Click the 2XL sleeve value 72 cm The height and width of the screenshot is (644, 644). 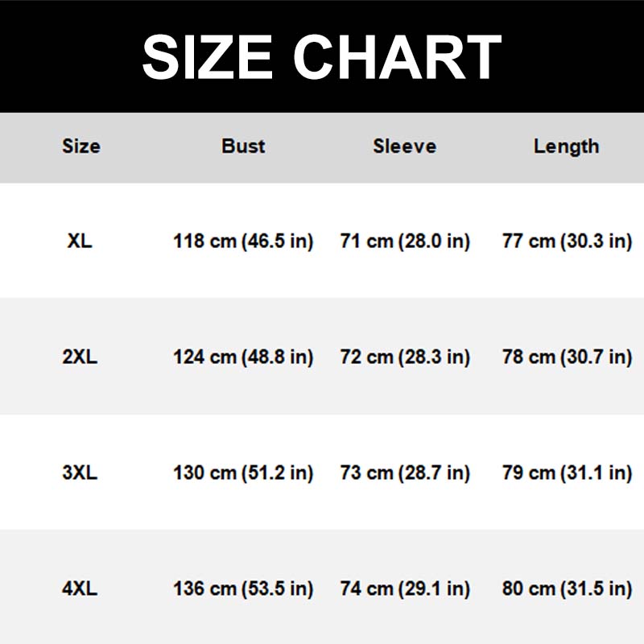(x=405, y=357)
